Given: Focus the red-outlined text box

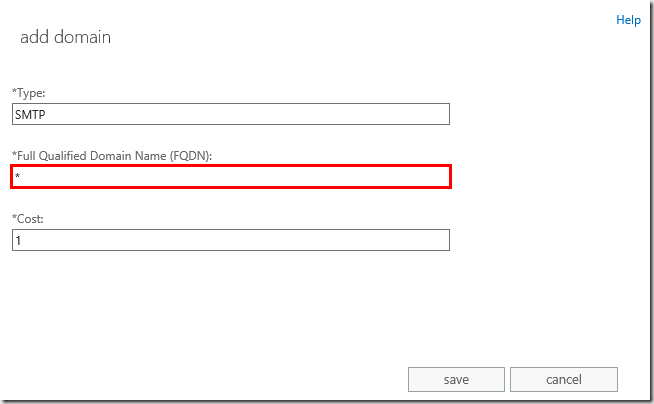Looking at the screenshot, I should (x=231, y=177).
